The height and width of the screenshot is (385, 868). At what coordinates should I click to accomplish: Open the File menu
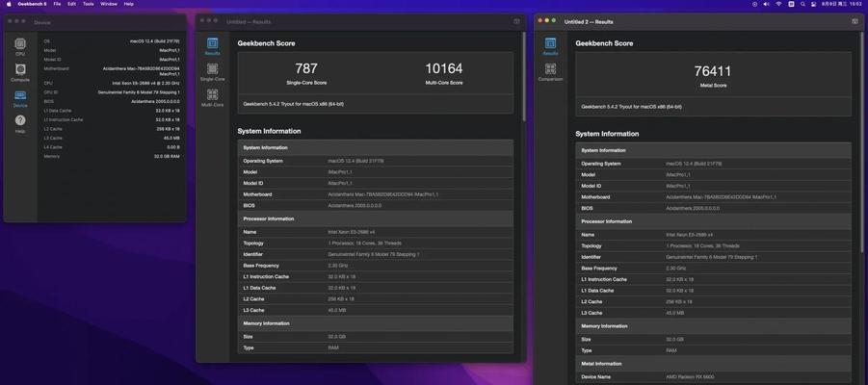(x=57, y=4)
